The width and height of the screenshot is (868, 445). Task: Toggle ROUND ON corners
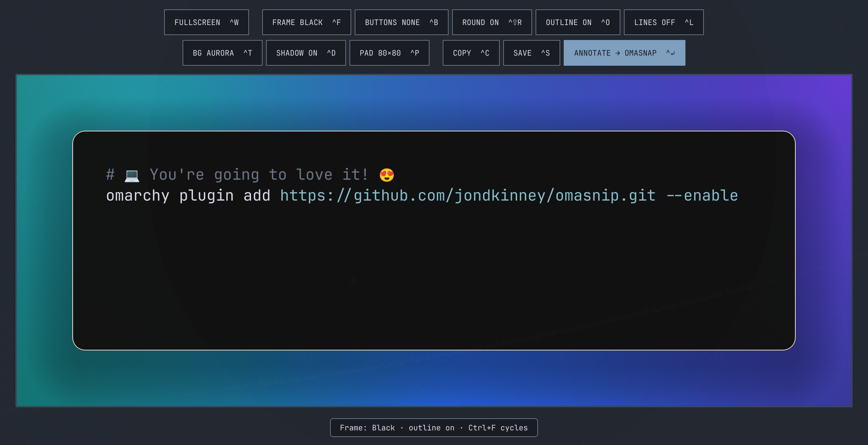pyautogui.click(x=492, y=22)
